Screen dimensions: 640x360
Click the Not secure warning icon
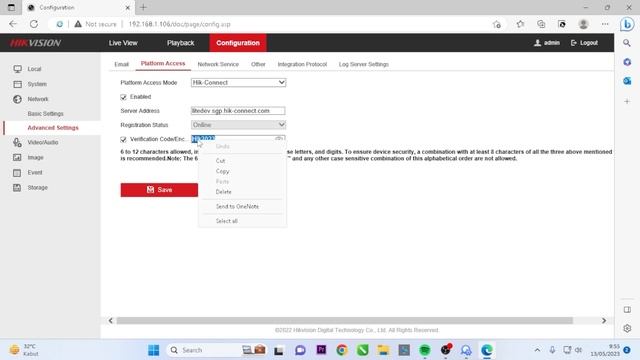pyautogui.click(x=78, y=24)
